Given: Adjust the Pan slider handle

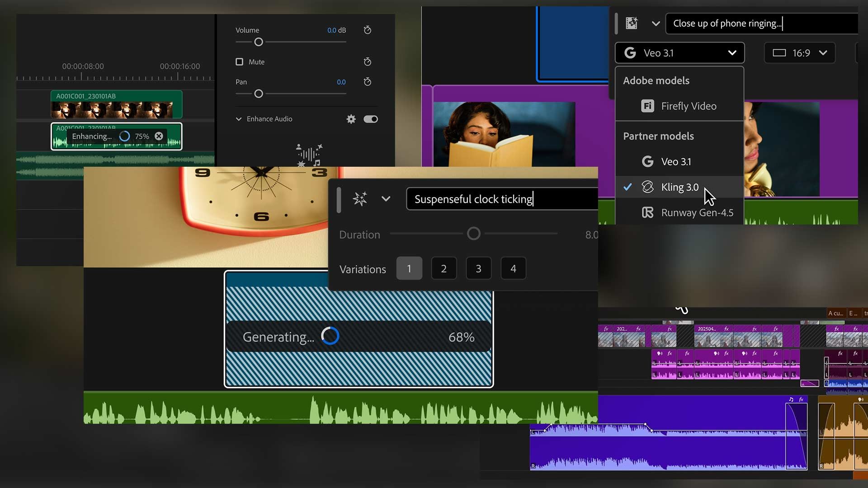Looking at the screenshot, I should [x=259, y=94].
